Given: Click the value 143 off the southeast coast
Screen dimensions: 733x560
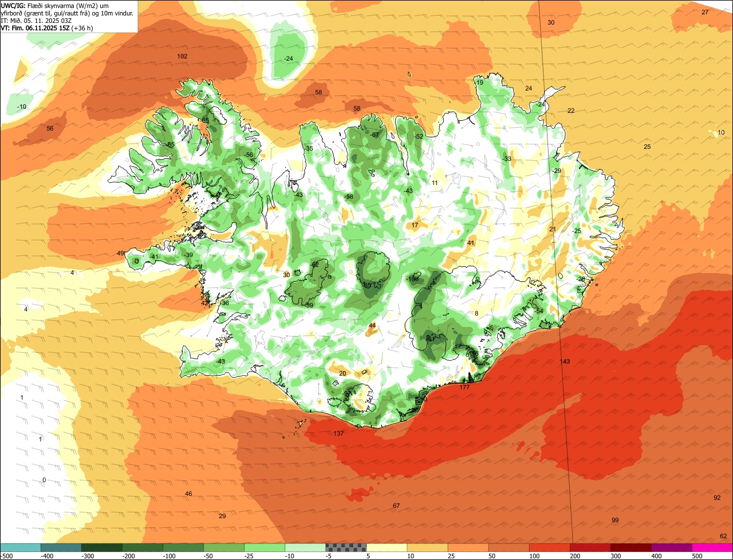Looking at the screenshot, I should pyautogui.click(x=565, y=361).
